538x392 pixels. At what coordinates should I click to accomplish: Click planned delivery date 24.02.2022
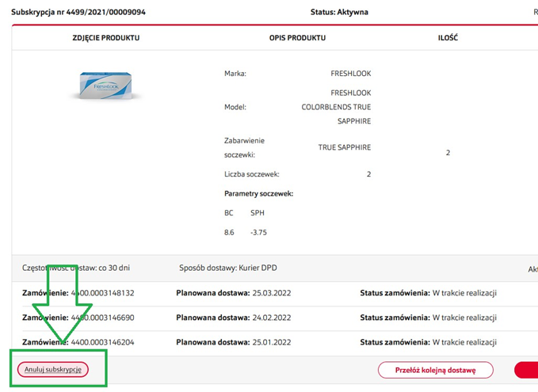click(x=272, y=318)
